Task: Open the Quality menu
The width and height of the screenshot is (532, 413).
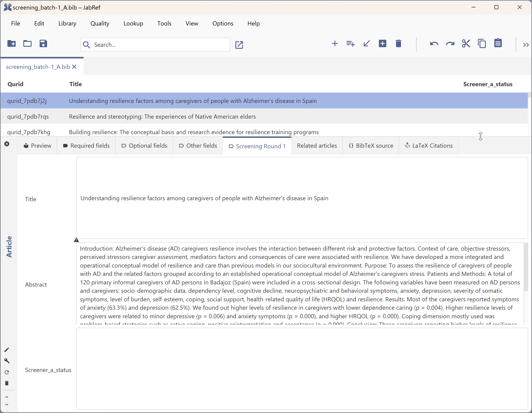Action: tap(100, 23)
